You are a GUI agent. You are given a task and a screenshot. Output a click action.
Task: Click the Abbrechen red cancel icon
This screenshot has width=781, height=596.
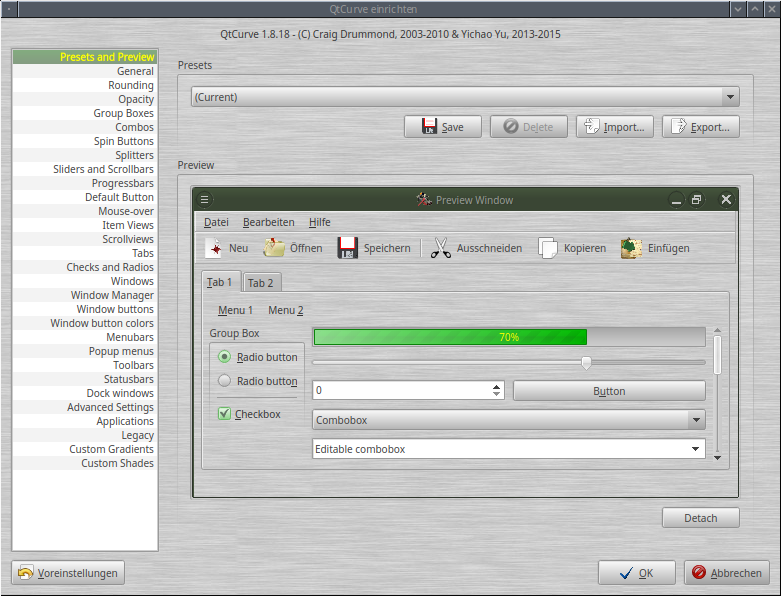coord(699,573)
